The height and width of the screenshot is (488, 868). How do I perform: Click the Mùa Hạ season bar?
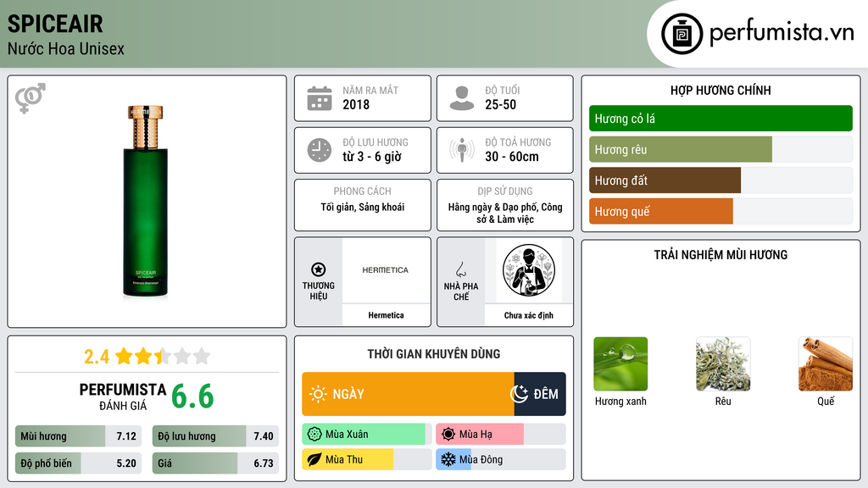(x=500, y=435)
